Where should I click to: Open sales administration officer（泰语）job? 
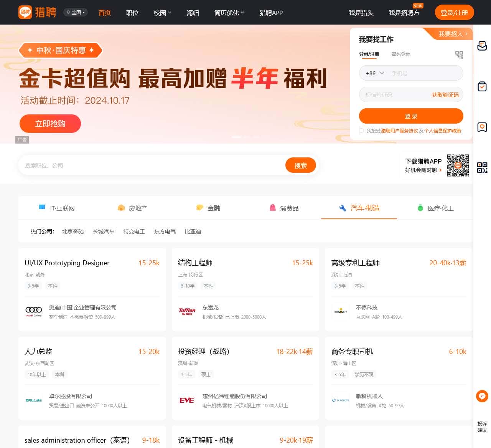pos(77,440)
